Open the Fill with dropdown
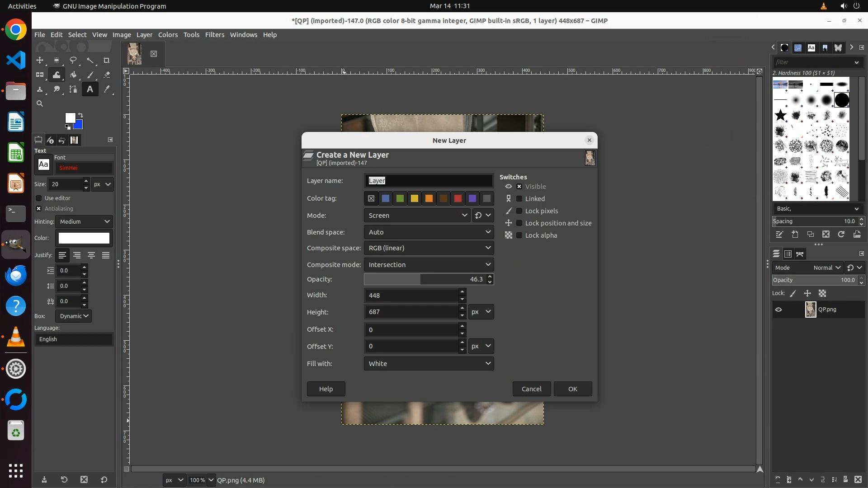The image size is (868, 488). (429, 364)
